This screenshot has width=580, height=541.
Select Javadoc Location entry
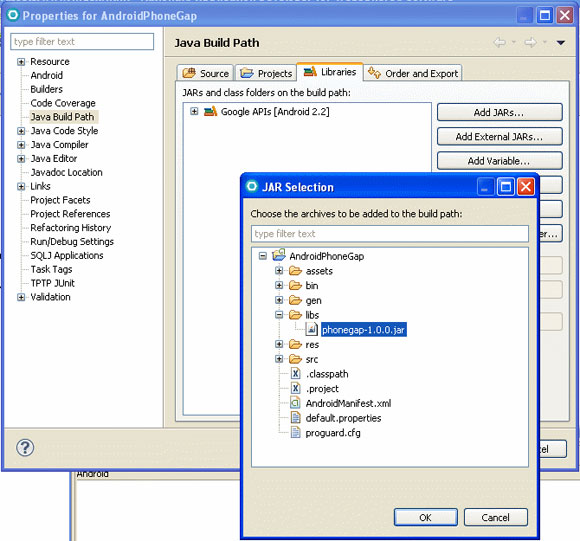click(x=67, y=172)
